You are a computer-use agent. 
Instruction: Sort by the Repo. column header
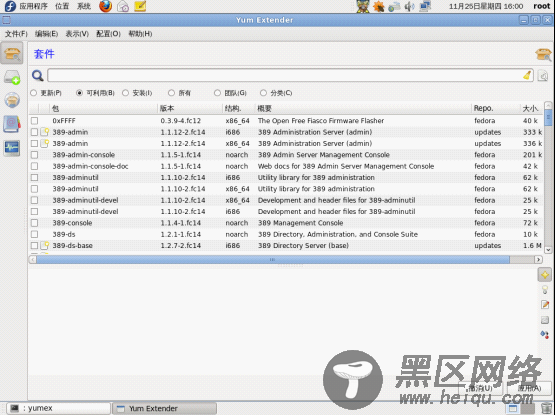(x=496, y=108)
